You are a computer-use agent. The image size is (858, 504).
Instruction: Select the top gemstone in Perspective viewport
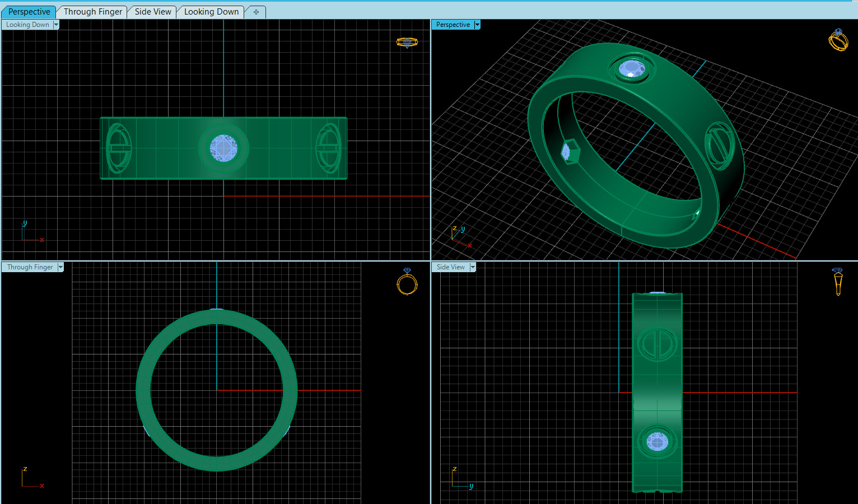[632, 69]
